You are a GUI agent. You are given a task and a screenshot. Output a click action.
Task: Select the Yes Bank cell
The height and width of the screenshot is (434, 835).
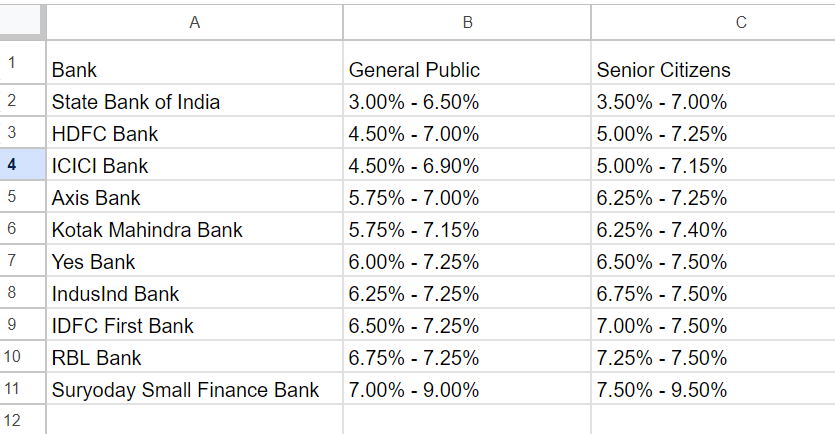(x=194, y=262)
